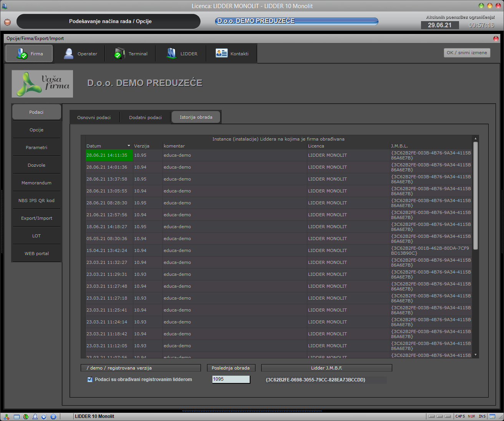
Task: Click the globe icon in the status bar
Action: 26,416
